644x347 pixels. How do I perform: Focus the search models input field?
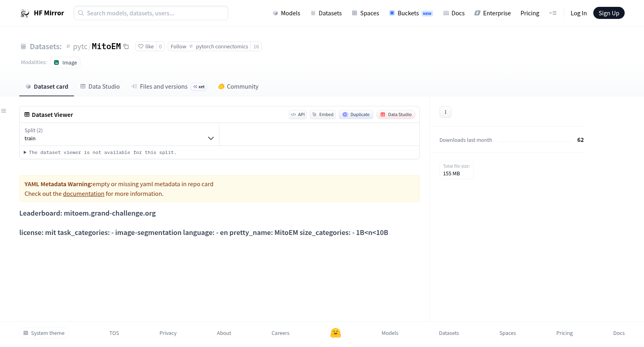[x=151, y=13]
